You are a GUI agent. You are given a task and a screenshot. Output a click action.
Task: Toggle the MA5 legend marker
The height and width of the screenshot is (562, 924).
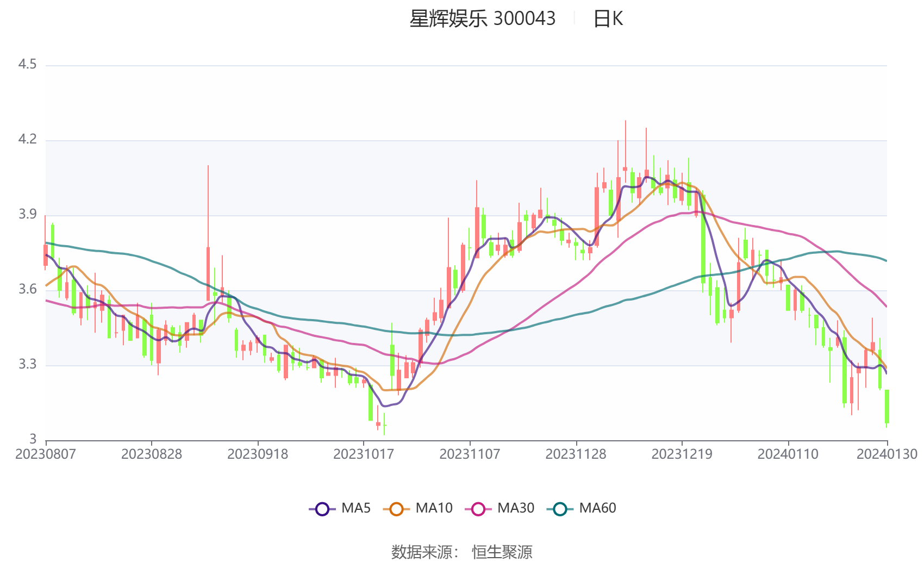[x=322, y=509]
